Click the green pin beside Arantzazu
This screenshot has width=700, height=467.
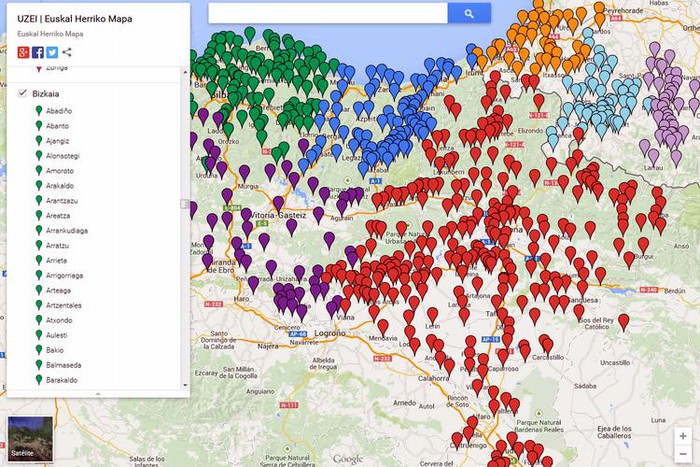[x=39, y=200]
